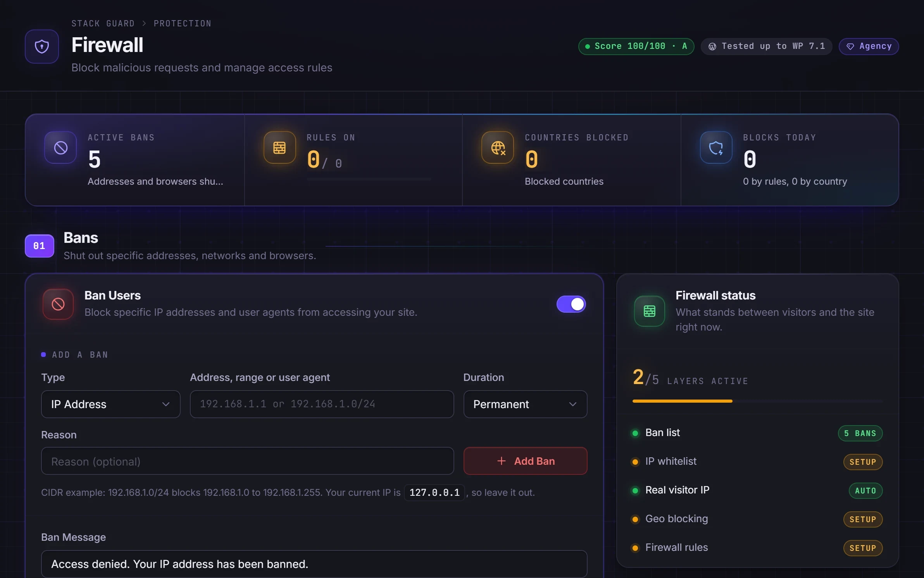Click the Firewall rules row label
Image resolution: width=924 pixels, height=578 pixels.
(677, 548)
